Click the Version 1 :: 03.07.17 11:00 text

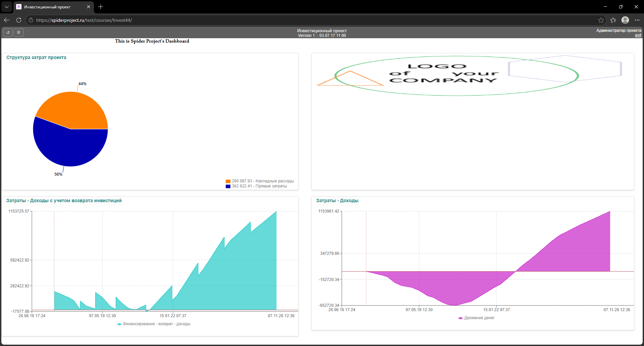322,36
